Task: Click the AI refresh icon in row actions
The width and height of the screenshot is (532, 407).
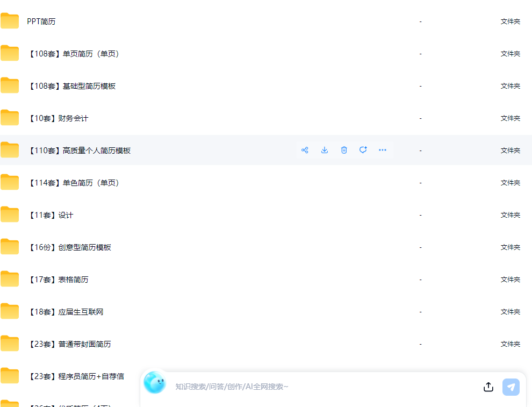Action: [363, 150]
